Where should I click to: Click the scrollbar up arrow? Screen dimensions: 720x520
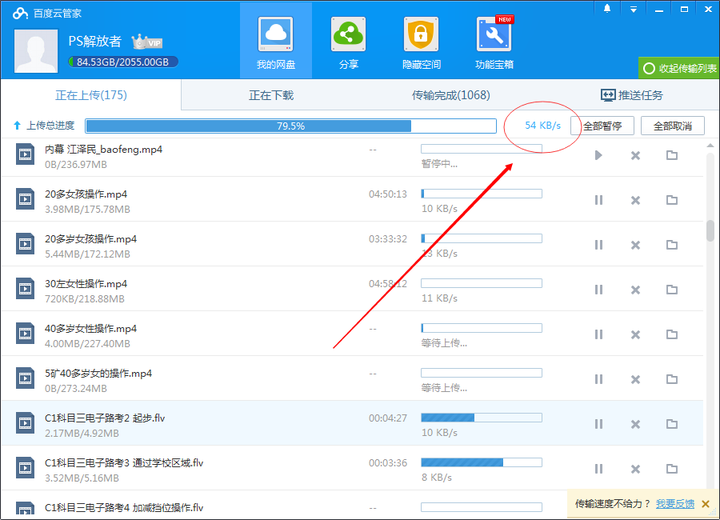click(710, 146)
